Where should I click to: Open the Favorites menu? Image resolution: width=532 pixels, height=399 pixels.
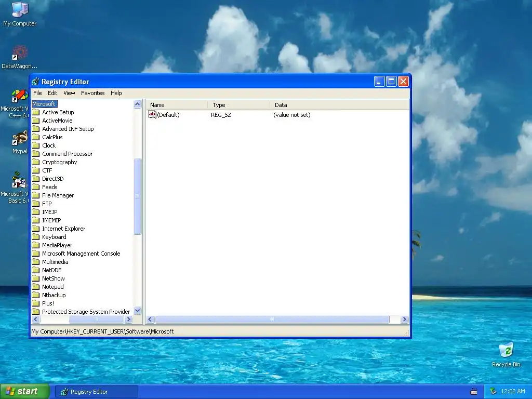92,93
